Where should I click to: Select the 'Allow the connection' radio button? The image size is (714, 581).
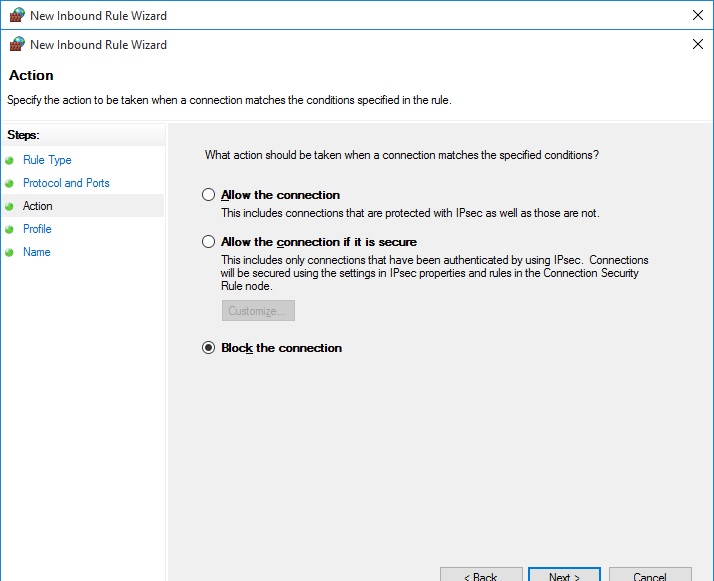click(208, 195)
